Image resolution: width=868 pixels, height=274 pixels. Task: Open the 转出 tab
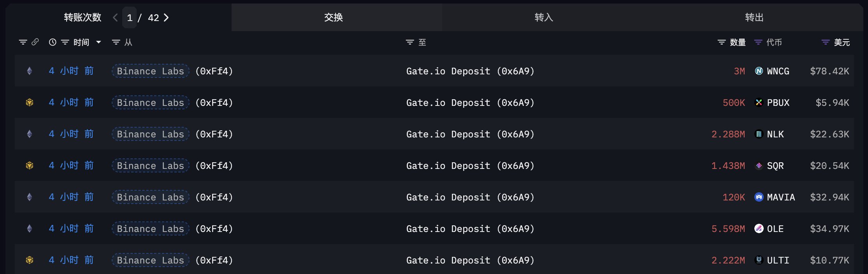pos(754,18)
